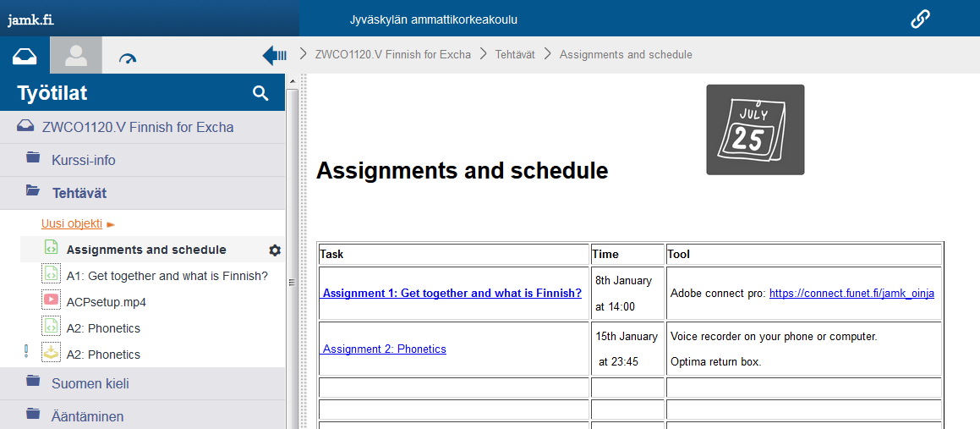
Task: Click the ACPsetup.mp4 video file icon
Action: point(51,302)
